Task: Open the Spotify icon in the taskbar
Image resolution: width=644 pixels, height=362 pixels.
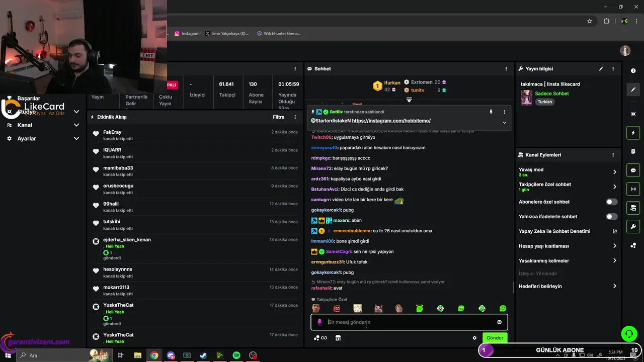Action: click(236, 355)
